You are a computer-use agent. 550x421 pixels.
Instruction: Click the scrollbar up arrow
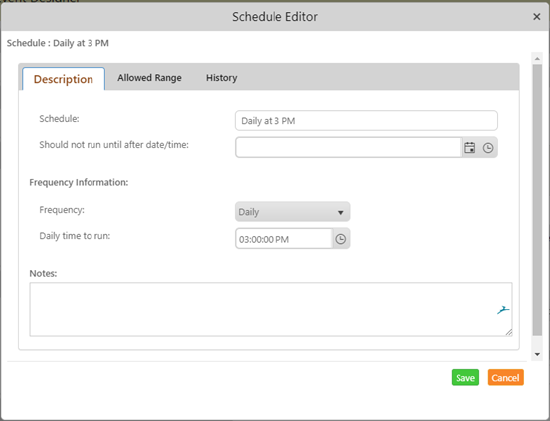537,59
